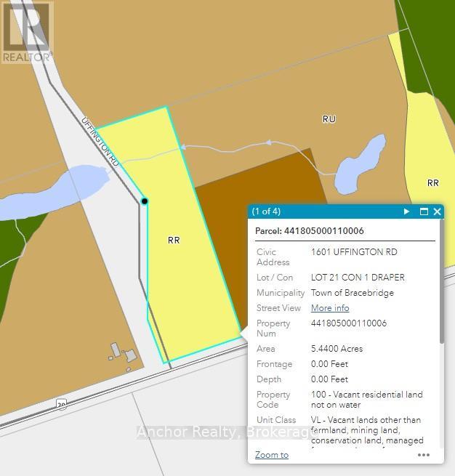
Task: Click the stream flow arrow on the map
Action: [x=182, y=147]
